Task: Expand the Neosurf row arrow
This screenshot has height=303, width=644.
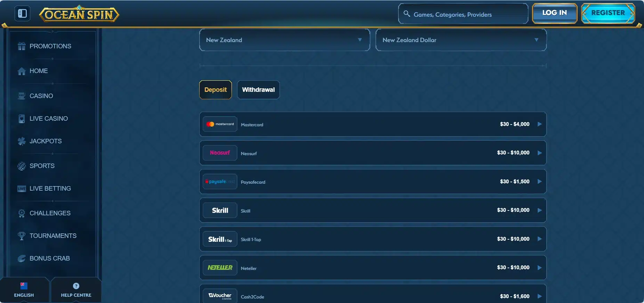Action: [540, 153]
